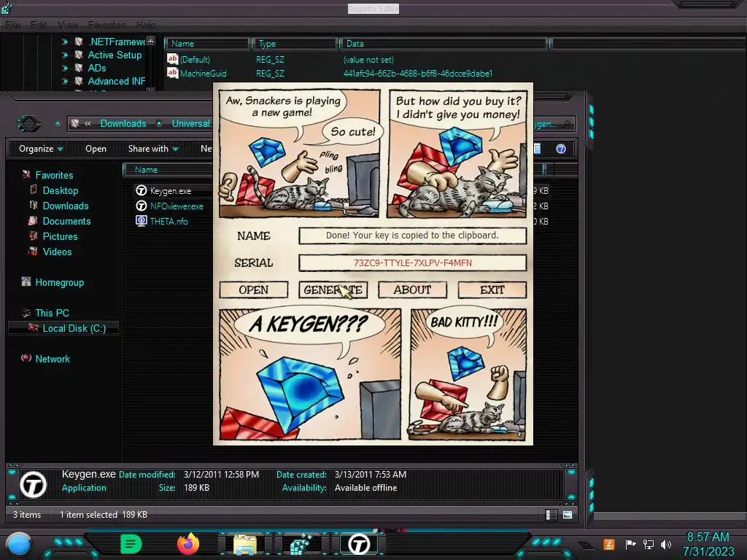Image resolution: width=747 pixels, height=560 pixels.
Task: Open the View menu in Registry Editor
Action: click(68, 25)
